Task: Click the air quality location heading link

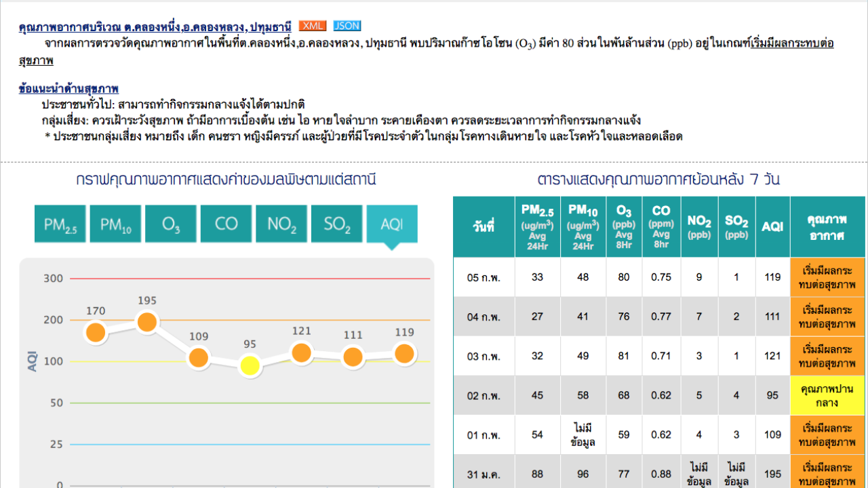Action: tap(155, 27)
